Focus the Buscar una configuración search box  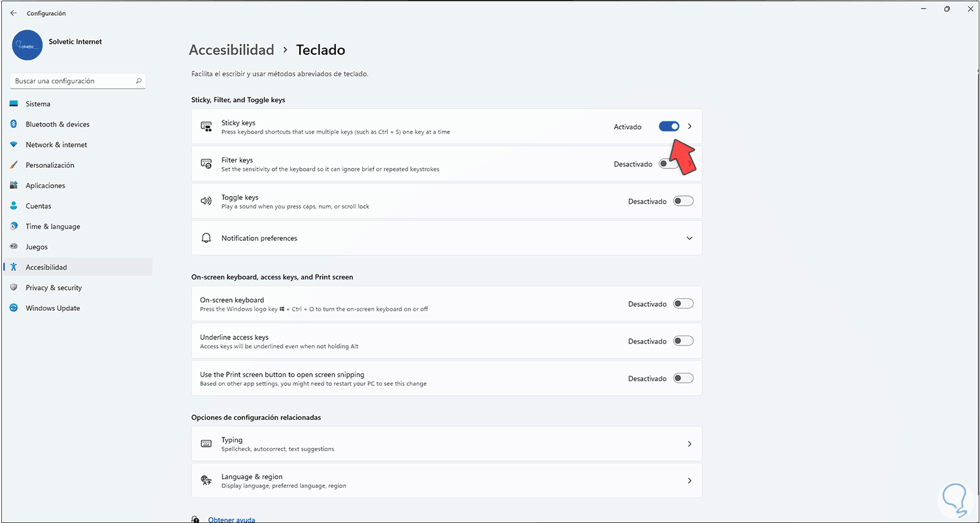[72, 81]
